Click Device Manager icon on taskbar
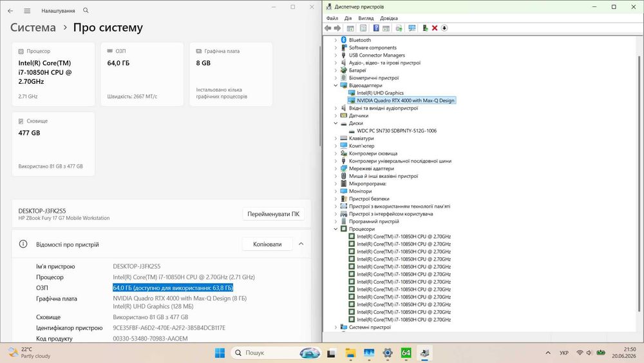The width and height of the screenshot is (644, 363). click(x=424, y=353)
